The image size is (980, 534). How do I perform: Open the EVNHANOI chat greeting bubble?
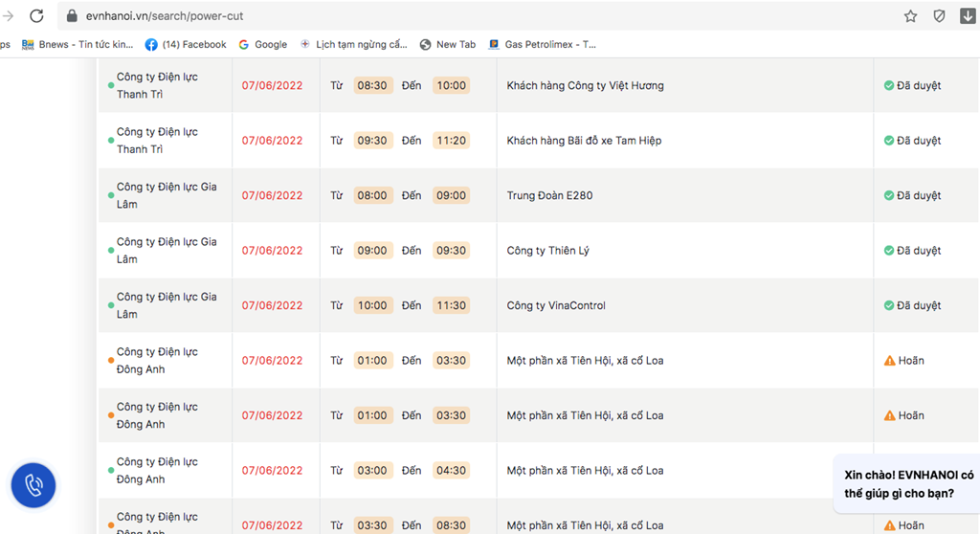click(x=907, y=484)
